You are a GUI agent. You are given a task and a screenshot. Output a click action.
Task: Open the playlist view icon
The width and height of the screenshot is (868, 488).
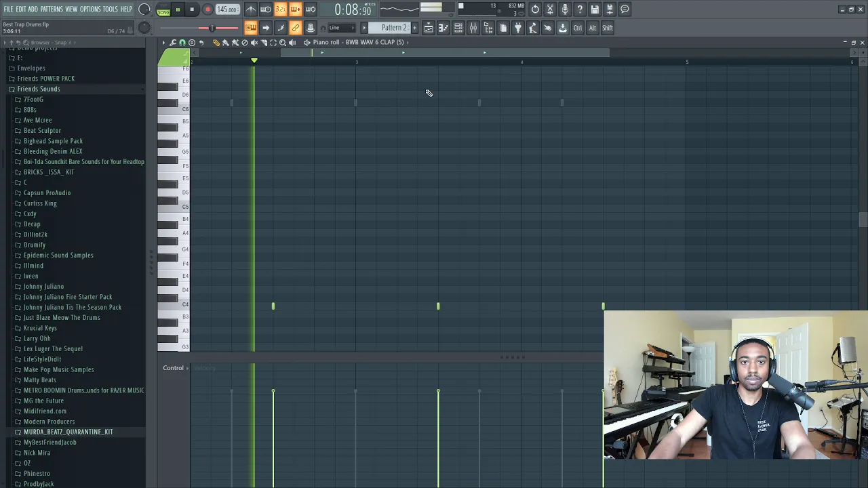pos(429,28)
